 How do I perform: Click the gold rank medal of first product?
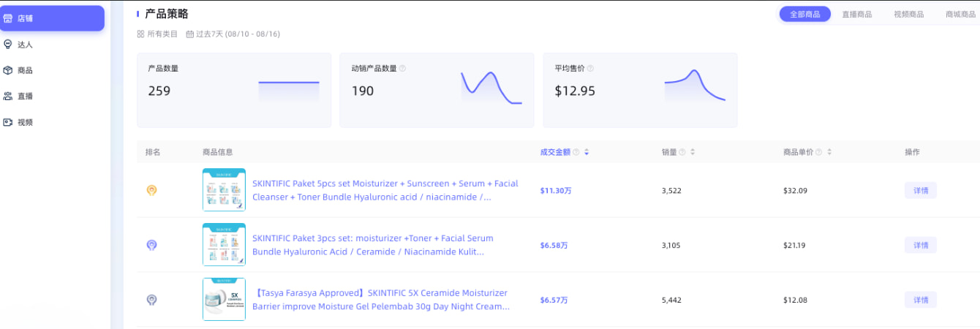click(x=151, y=190)
